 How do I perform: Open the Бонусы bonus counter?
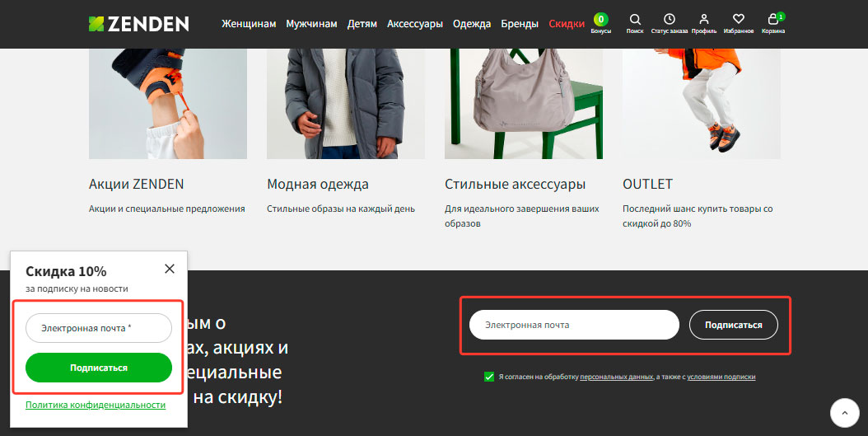(x=600, y=24)
